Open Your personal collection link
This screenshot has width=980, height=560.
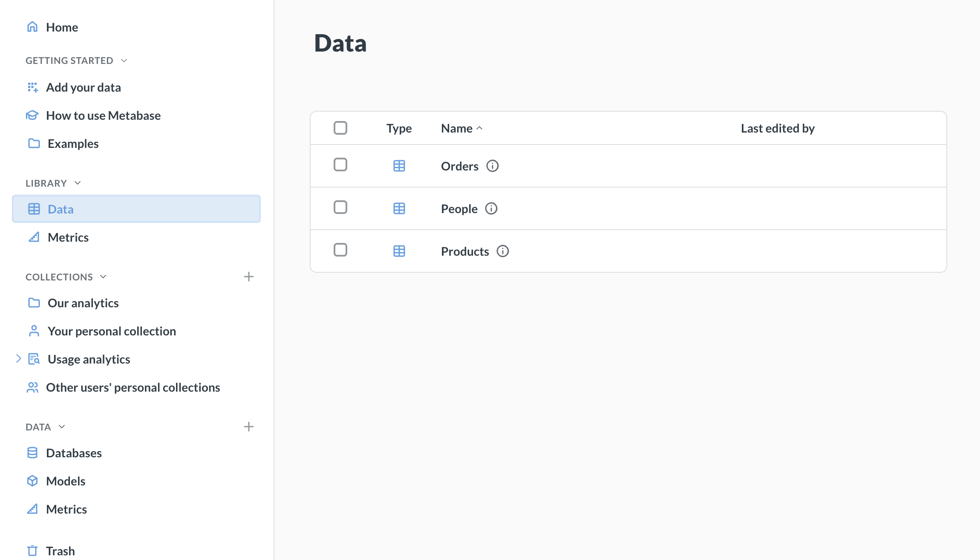point(112,331)
